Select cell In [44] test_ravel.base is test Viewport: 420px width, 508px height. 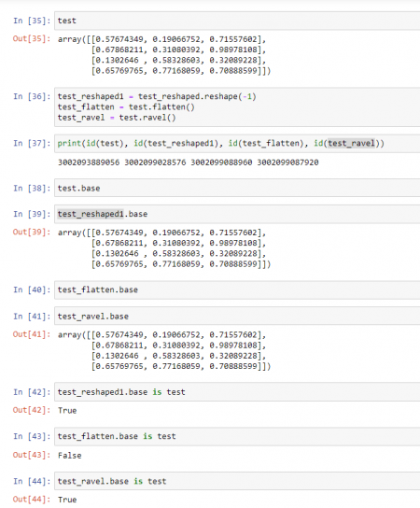coord(237,481)
